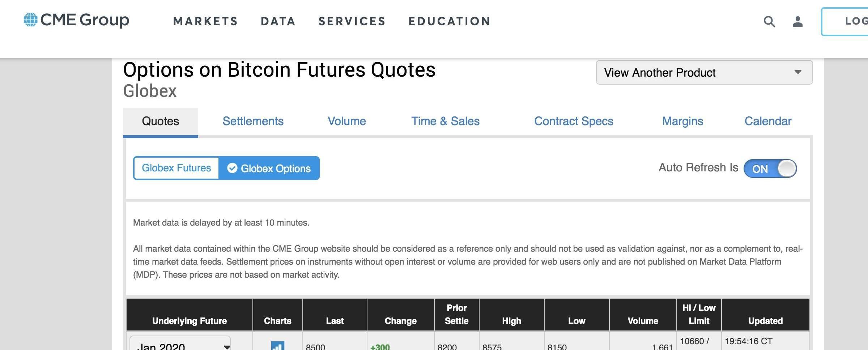
Task: Switch to the Volume tab
Action: [346, 121]
